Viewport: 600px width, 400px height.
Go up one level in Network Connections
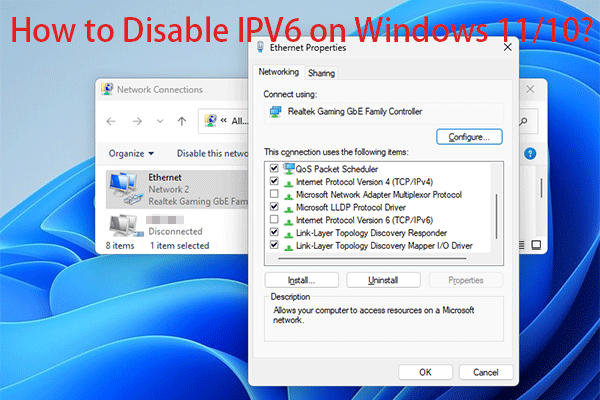tap(182, 121)
